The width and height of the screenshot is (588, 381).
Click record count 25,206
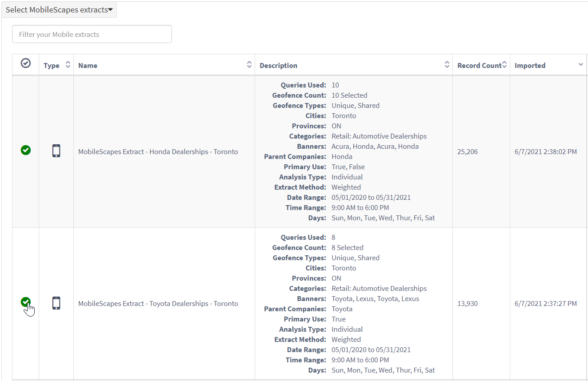coord(468,151)
